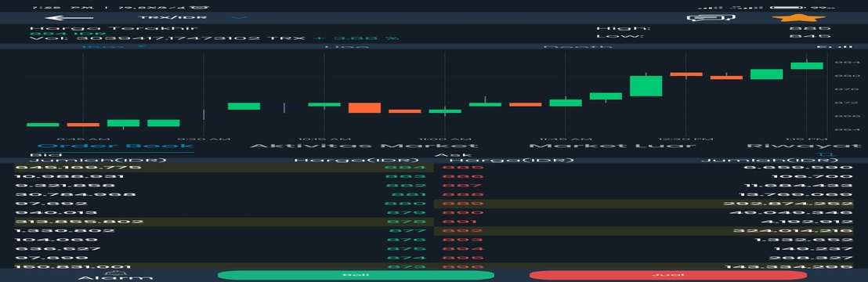Select ask price 894 row
Viewport: 868px width, 282px height.
(x=644, y=249)
